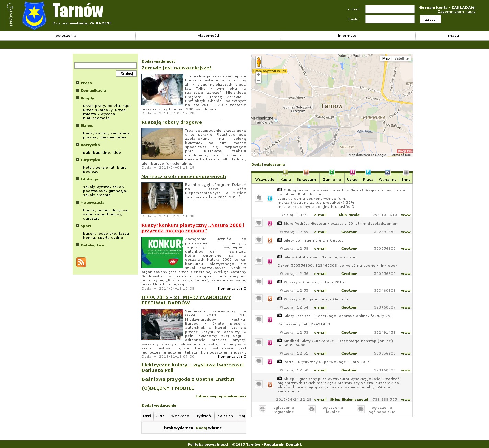Open the ogłoszenia menu item
The width and height of the screenshot is (489, 448).
pos(66,36)
